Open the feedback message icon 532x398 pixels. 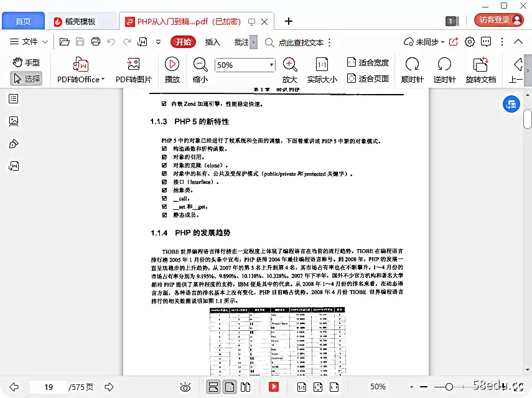[x=486, y=42]
